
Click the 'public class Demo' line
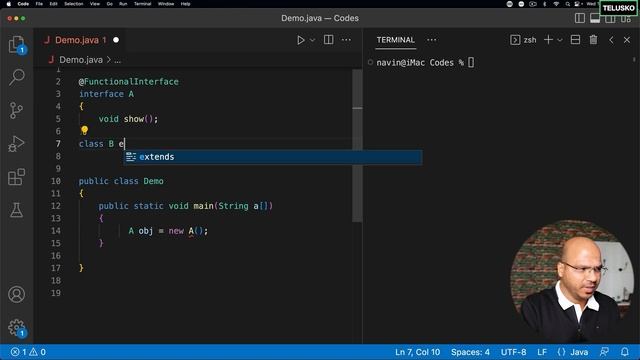click(121, 181)
